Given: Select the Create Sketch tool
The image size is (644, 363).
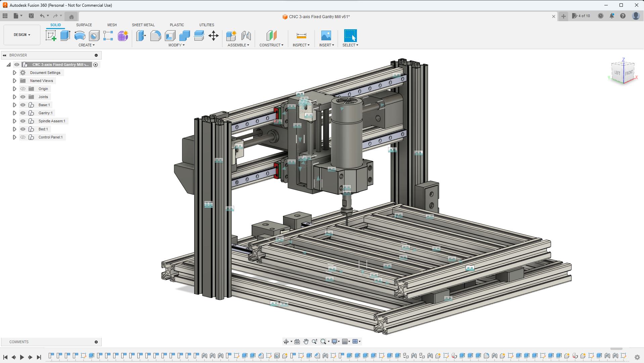Looking at the screenshot, I should click(x=51, y=36).
